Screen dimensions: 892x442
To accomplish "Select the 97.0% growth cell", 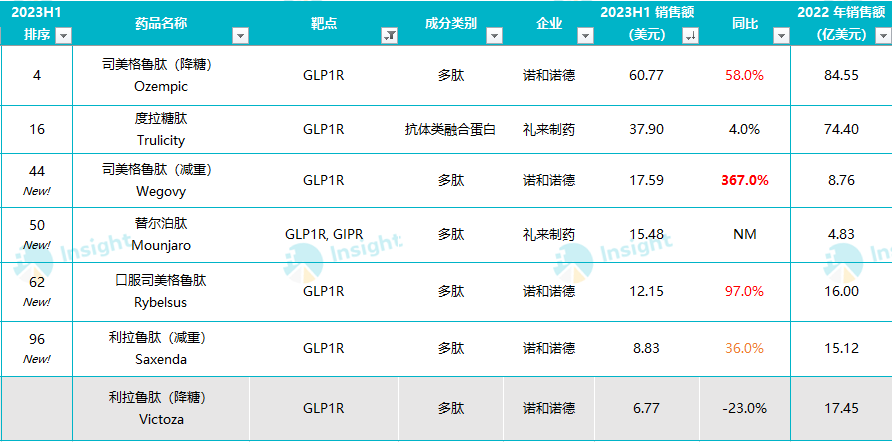I will (x=745, y=291).
